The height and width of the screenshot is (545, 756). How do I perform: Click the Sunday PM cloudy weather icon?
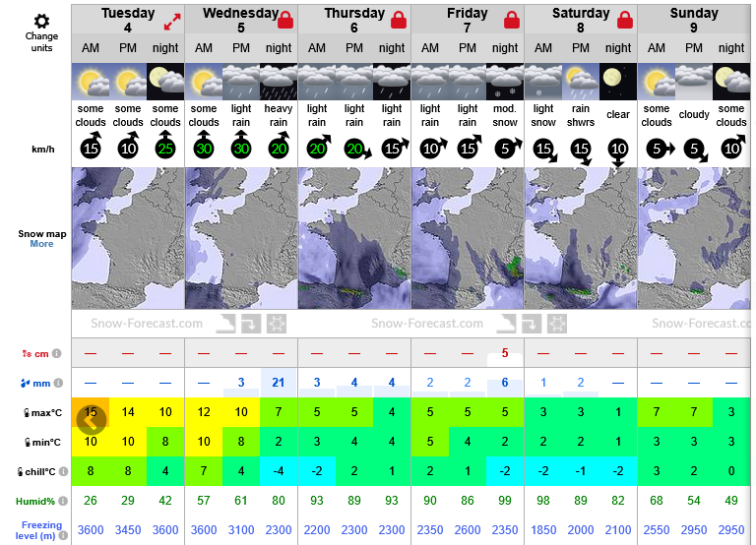[694, 82]
